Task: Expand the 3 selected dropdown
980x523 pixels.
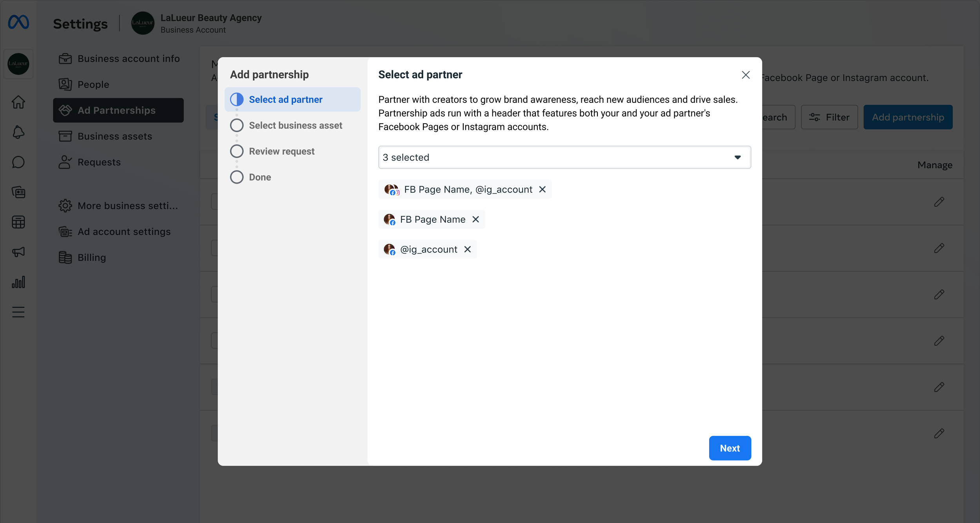Action: tap(564, 157)
